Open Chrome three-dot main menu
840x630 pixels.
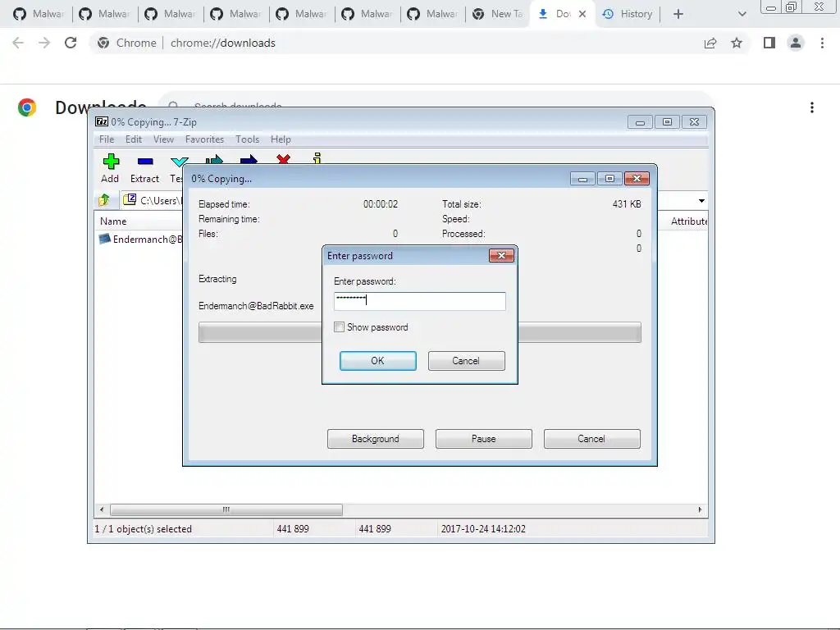pyautogui.click(x=822, y=43)
